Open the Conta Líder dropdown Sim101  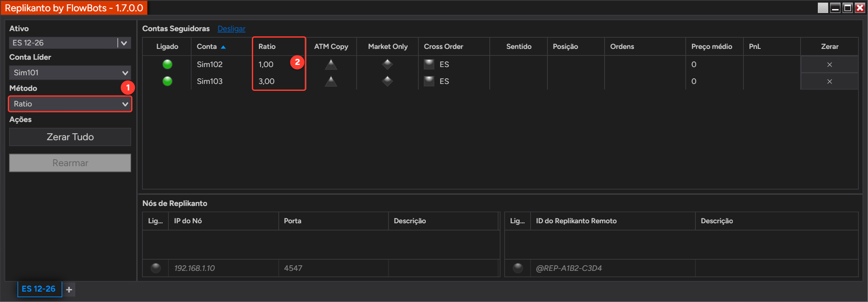click(x=70, y=73)
